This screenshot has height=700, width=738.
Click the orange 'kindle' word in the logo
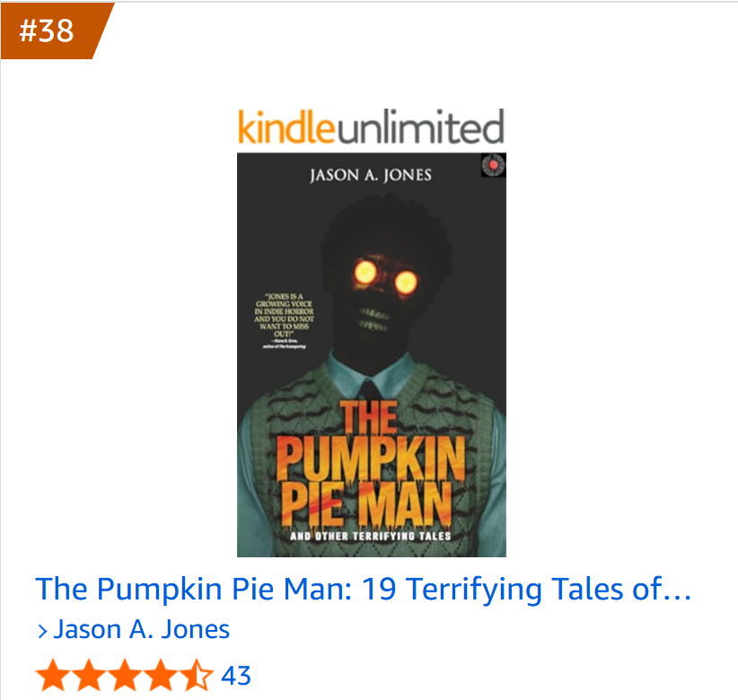click(x=286, y=126)
